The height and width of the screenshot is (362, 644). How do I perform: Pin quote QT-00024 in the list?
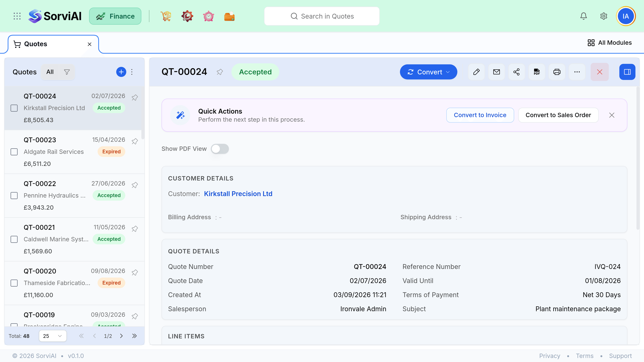135,97
